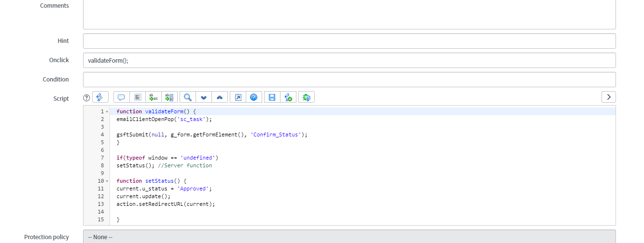Open the editor help blue question icon
Image resolution: width=644 pixels, height=243 pixels.
coord(253,97)
